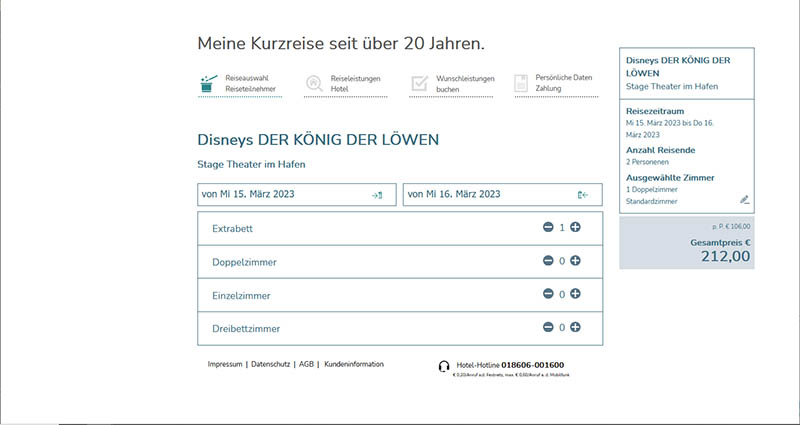
Task: Increase the Doppelzimmer count
Action: coord(575,261)
